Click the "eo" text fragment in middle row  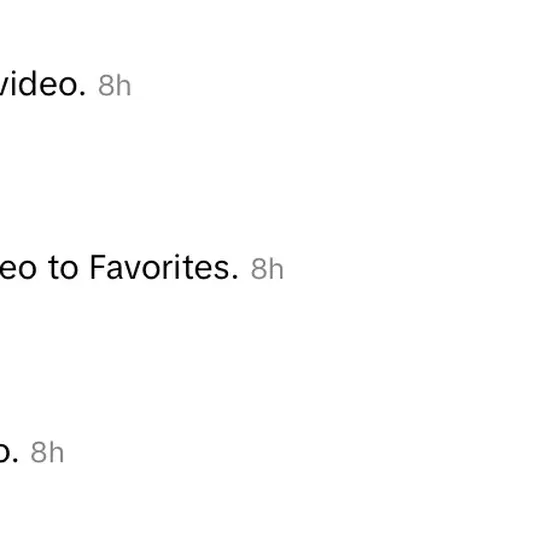18,269
